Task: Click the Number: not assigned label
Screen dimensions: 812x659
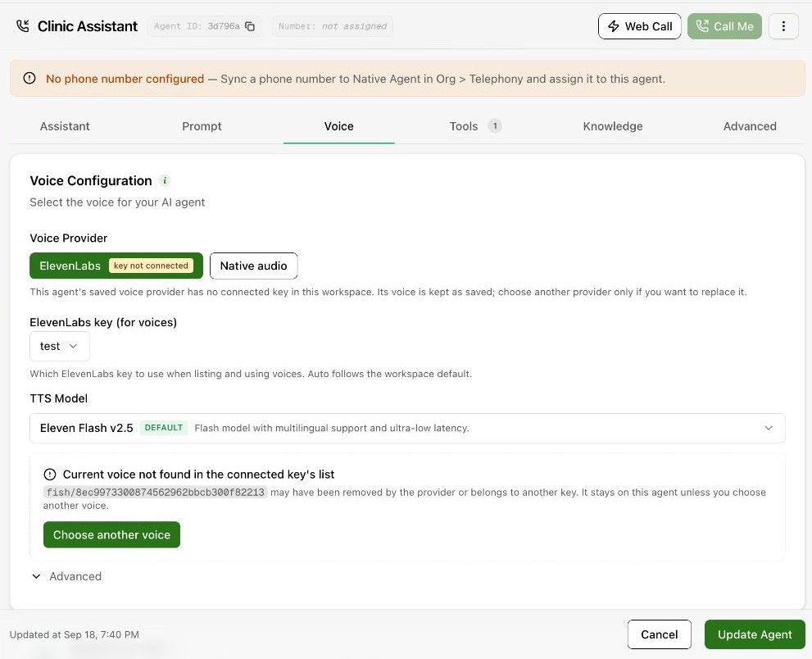Action: (333, 26)
